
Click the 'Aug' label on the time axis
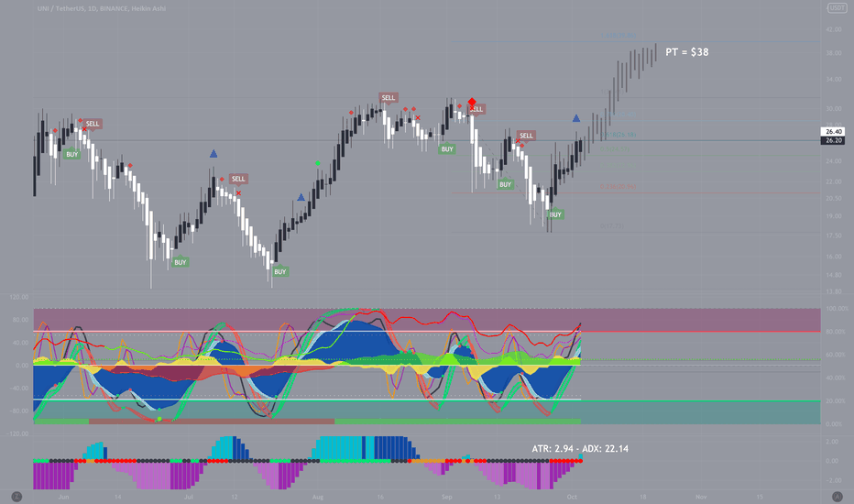318,497
